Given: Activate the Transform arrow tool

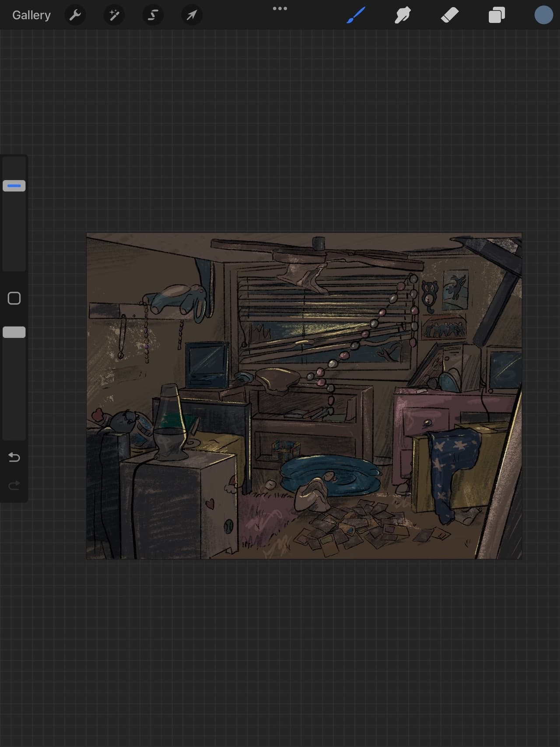Looking at the screenshot, I should click(x=192, y=15).
